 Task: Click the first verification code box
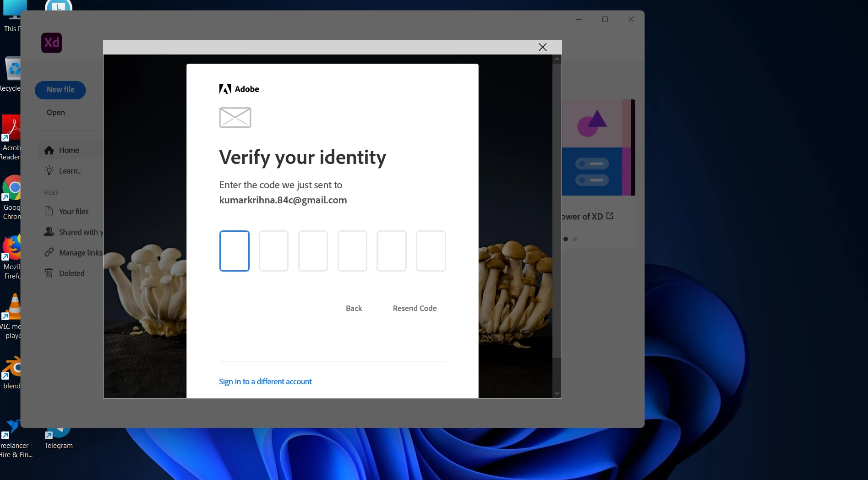click(x=235, y=251)
